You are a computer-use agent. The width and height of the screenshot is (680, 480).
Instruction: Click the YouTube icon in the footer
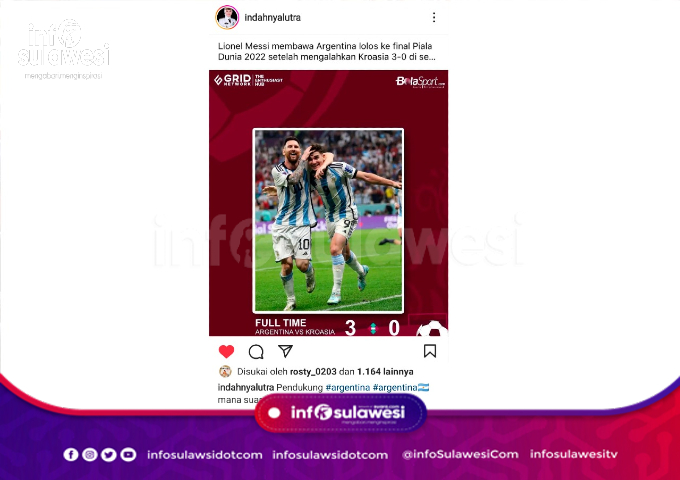128,454
